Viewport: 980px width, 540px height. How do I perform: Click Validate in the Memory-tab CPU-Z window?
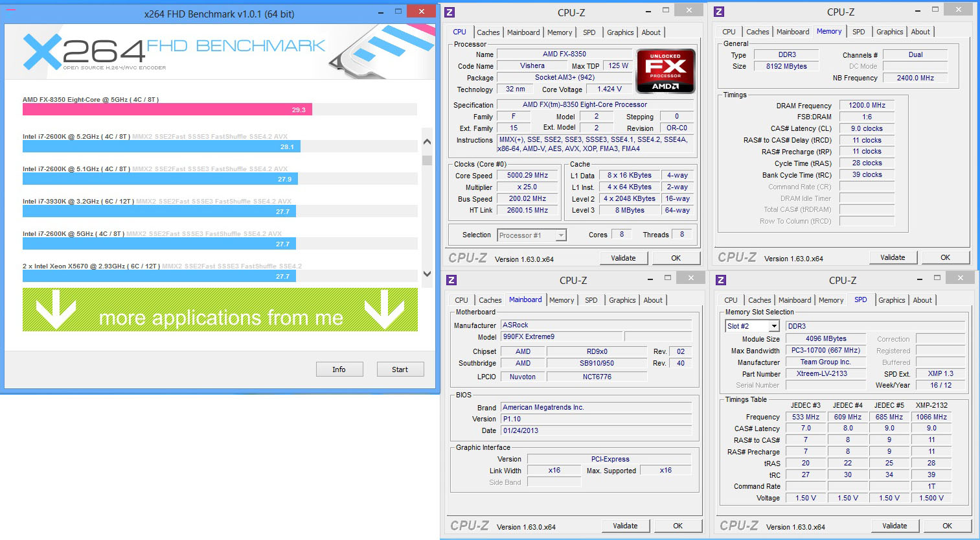tap(893, 257)
